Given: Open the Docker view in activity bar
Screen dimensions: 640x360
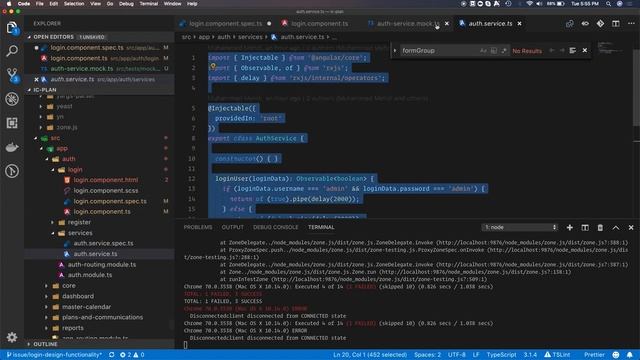Looking at the screenshot, I should tap(12, 147).
